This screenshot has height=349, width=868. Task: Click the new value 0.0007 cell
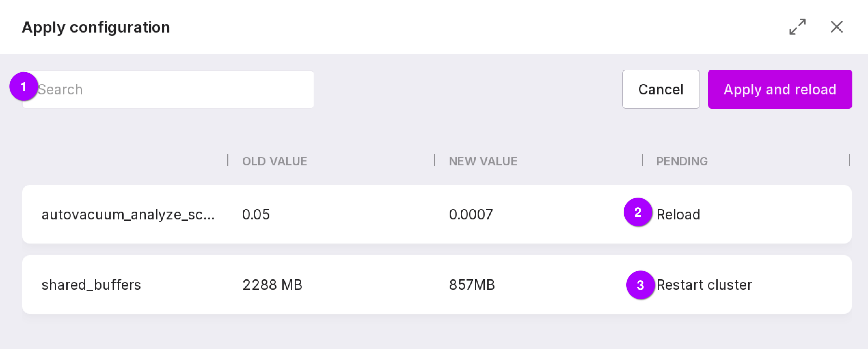click(471, 215)
